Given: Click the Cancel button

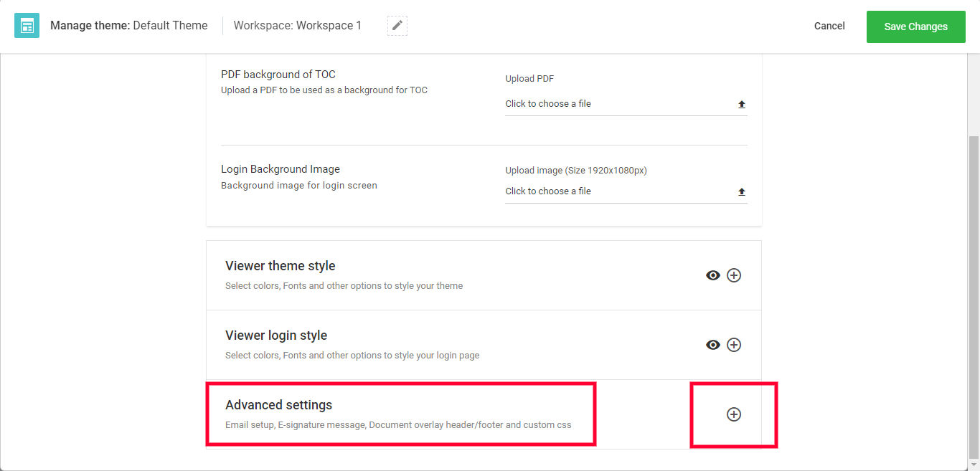Looking at the screenshot, I should (x=829, y=26).
